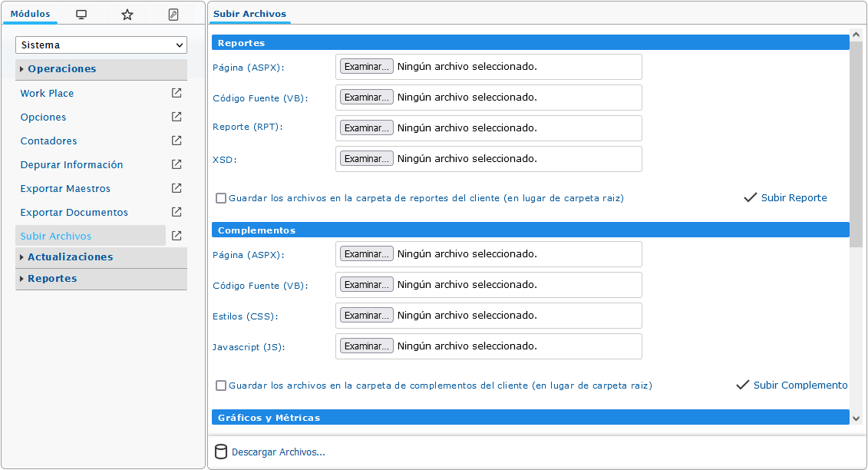Browse for Reporte (RPT) file
Screen dimensions: 868x470
tap(367, 128)
